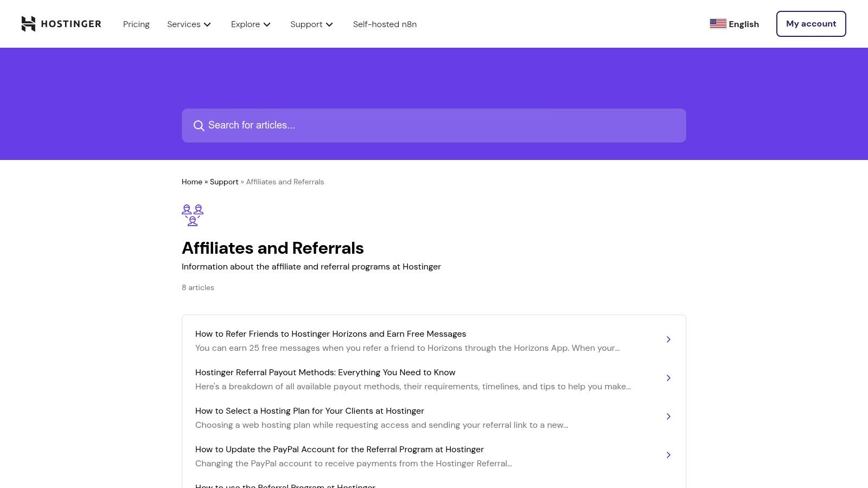868x488 pixels.
Task: Open Self-hosted n8n menu item
Action: coord(385,24)
